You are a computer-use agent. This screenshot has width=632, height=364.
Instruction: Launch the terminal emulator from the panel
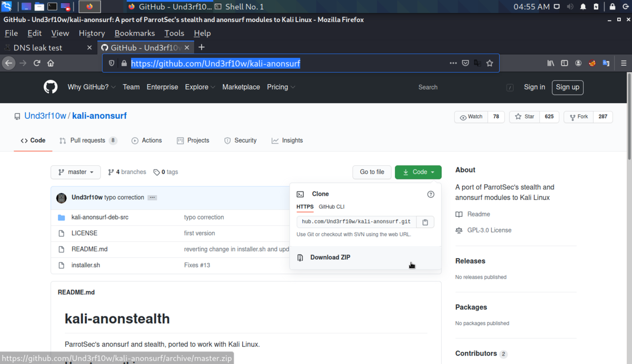tap(52, 7)
